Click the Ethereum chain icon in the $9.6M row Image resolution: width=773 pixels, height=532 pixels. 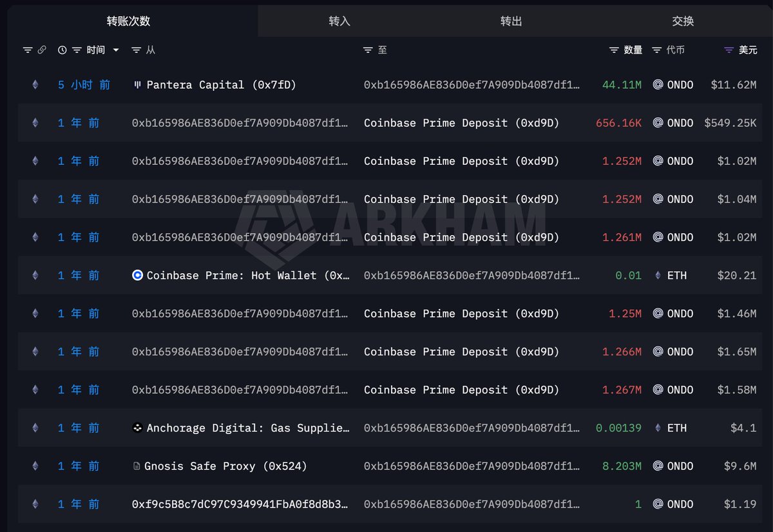coord(35,466)
